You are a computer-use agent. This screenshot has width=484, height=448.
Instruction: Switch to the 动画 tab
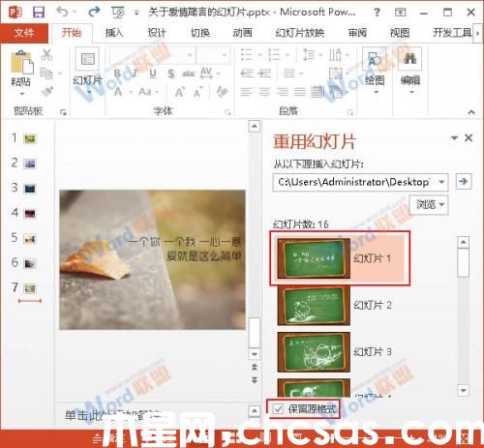(242, 33)
